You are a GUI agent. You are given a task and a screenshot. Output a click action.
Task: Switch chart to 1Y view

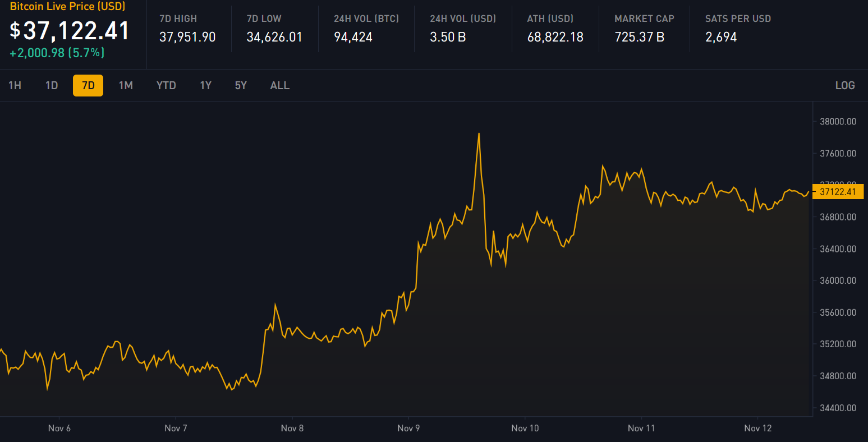coord(205,85)
